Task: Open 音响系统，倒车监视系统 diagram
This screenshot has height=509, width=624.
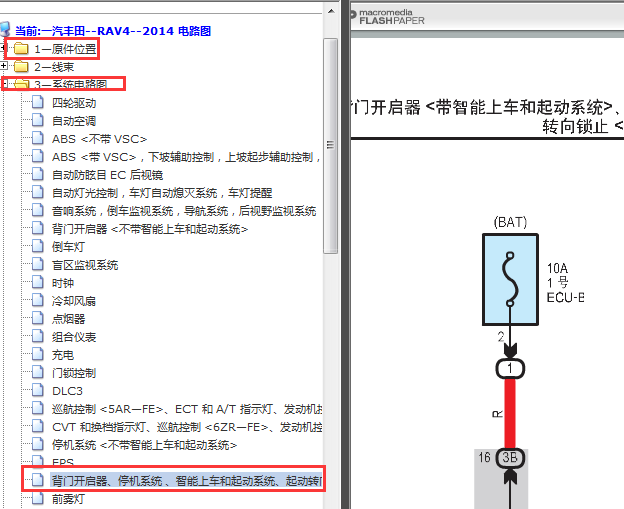Action: tap(184, 211)
